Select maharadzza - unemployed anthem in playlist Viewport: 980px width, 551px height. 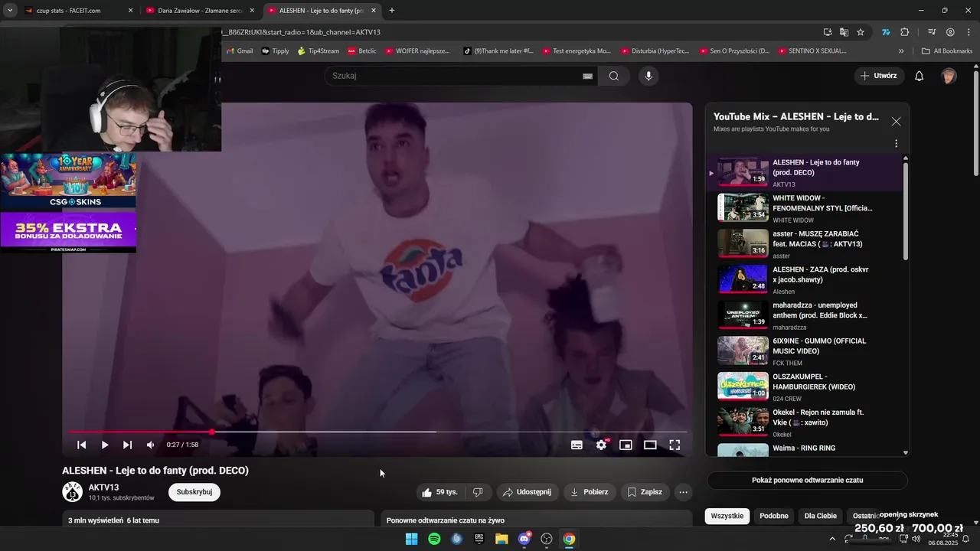tap(804, 315)
